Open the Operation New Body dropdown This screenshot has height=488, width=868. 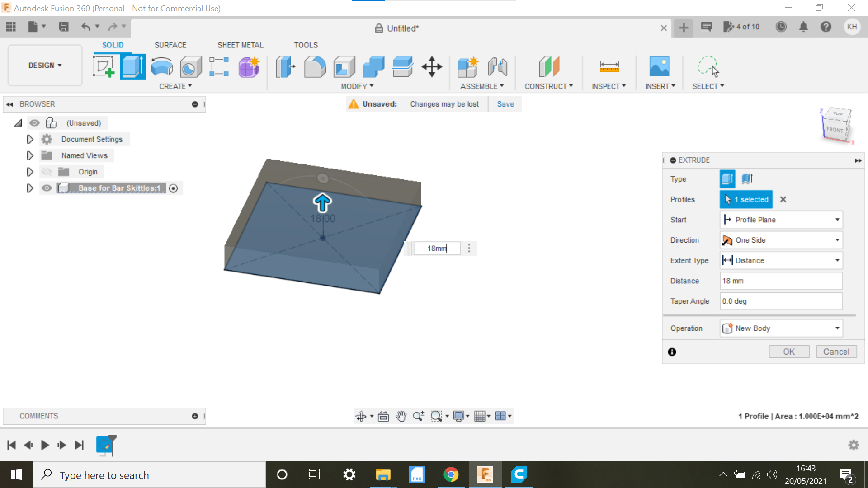[781, 328]
